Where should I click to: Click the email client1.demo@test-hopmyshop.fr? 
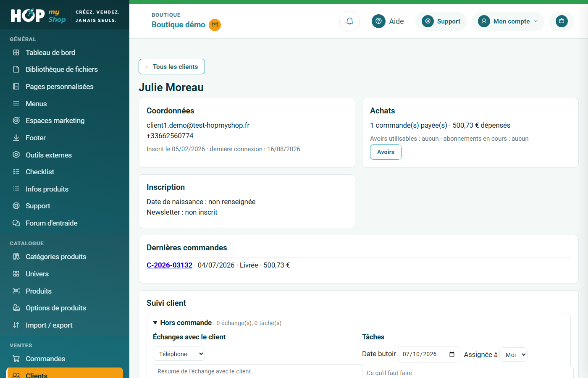click(x=198, y=125)
